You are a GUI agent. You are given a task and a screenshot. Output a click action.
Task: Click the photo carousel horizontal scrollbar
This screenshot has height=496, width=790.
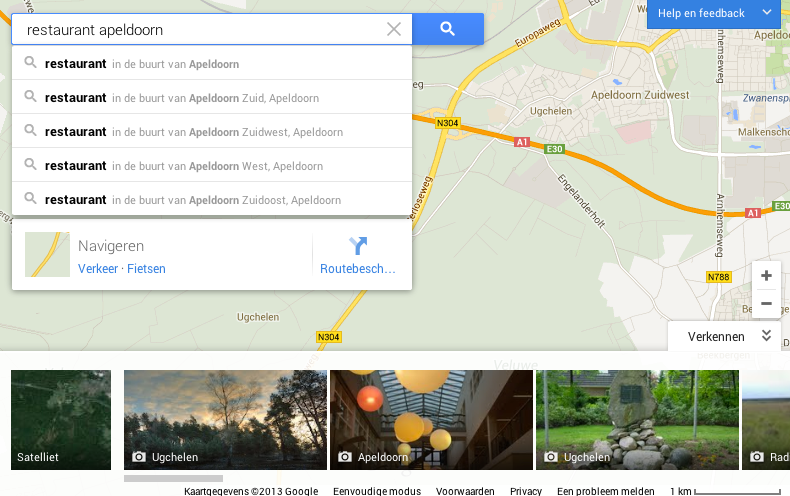click(x=173, y=478)
